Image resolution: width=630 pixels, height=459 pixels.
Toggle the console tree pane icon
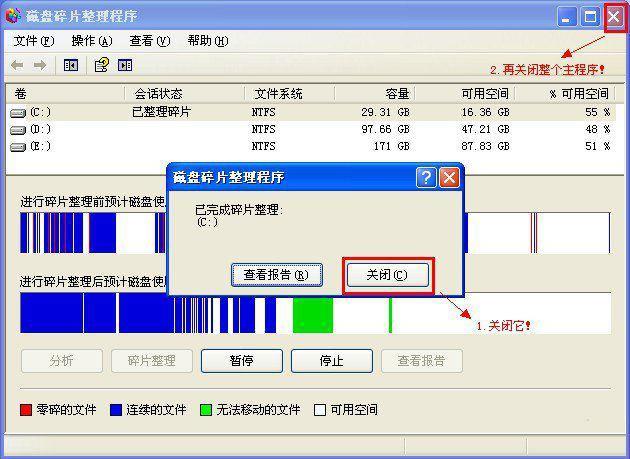[71, 65]
